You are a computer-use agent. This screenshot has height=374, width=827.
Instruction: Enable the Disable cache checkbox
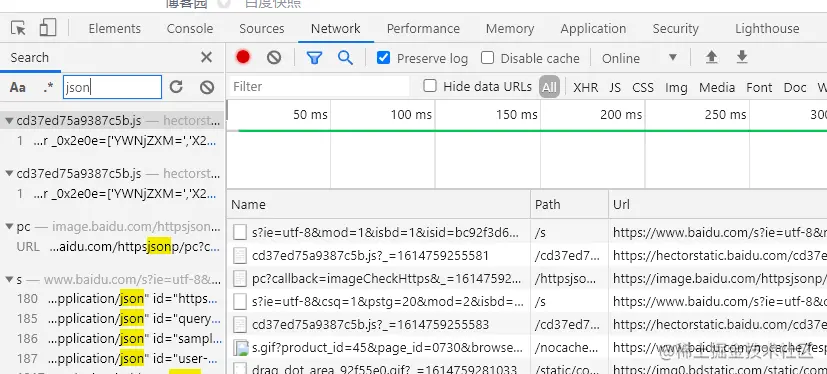click(487, 57)
